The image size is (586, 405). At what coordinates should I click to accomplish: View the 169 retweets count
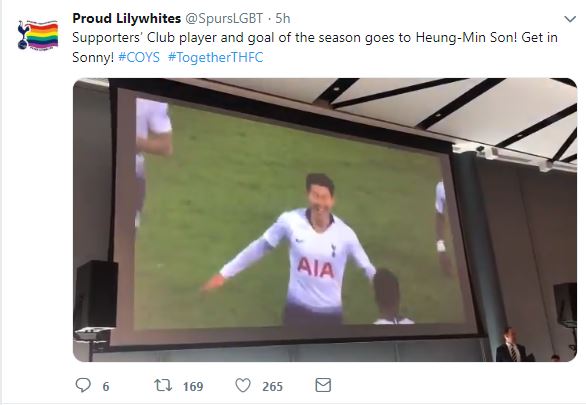[x=193, y=386]
